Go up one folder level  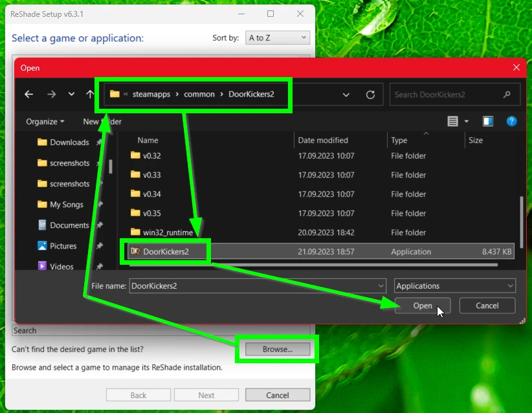coord(89,95)
